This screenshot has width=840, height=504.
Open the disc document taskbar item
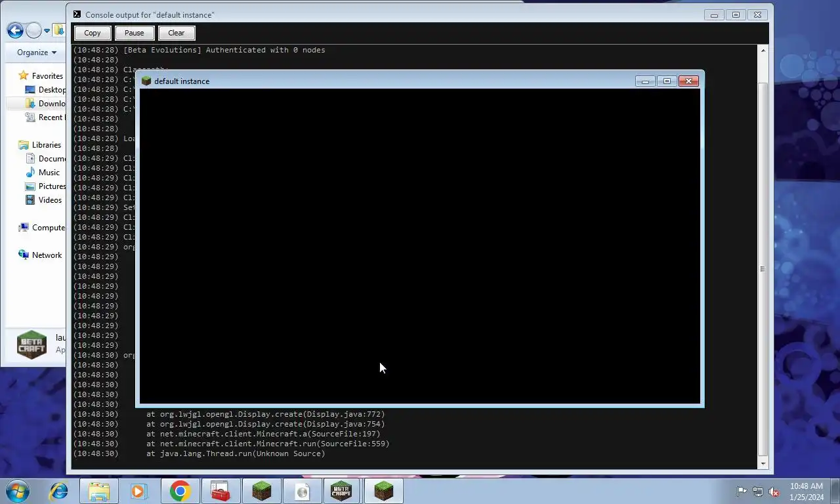(x=302, y=491)
